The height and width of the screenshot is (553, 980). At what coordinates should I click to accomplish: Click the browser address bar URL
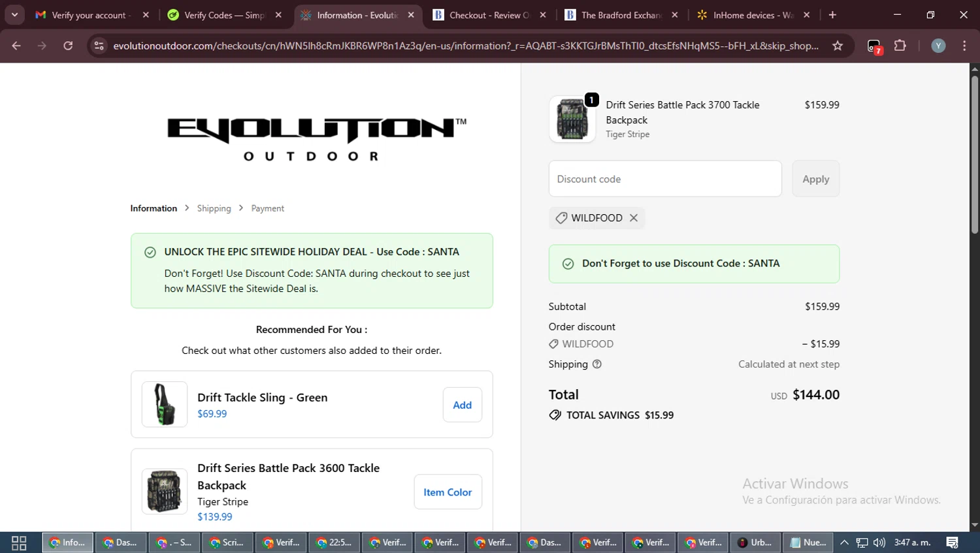(x=465, y=46)
